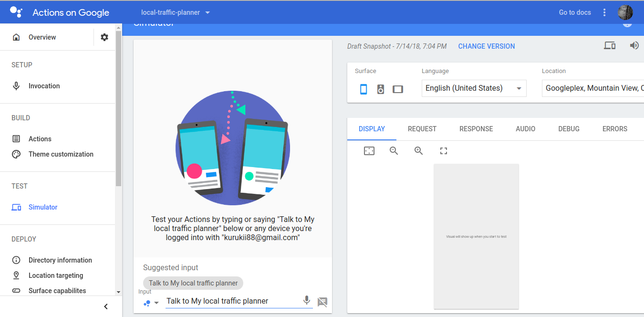
Task: Zoom in the display preview
Action: tap(419, 151)
